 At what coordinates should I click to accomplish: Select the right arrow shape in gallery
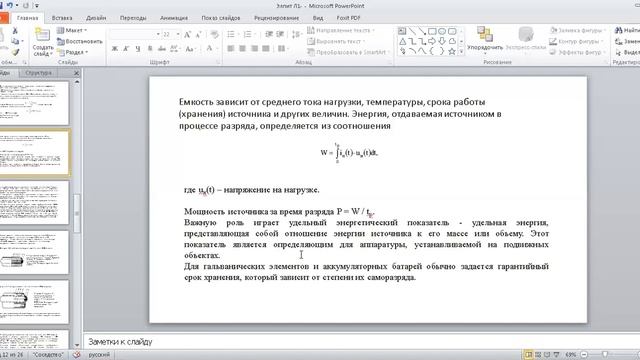(x=432, y=41)
